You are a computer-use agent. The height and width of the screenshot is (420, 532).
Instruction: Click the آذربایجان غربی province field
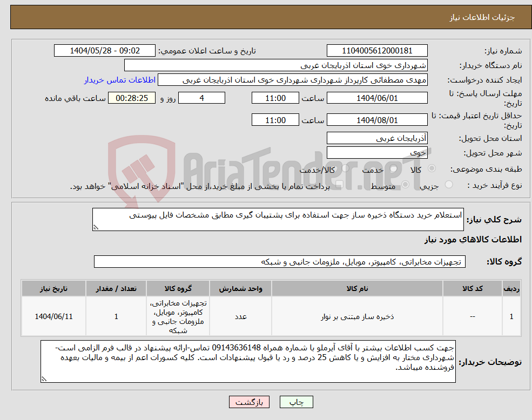[x=376, y=138]
